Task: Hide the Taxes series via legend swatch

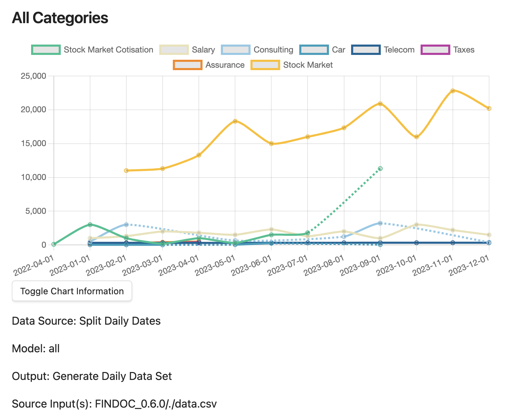Action: coord(436,50)
